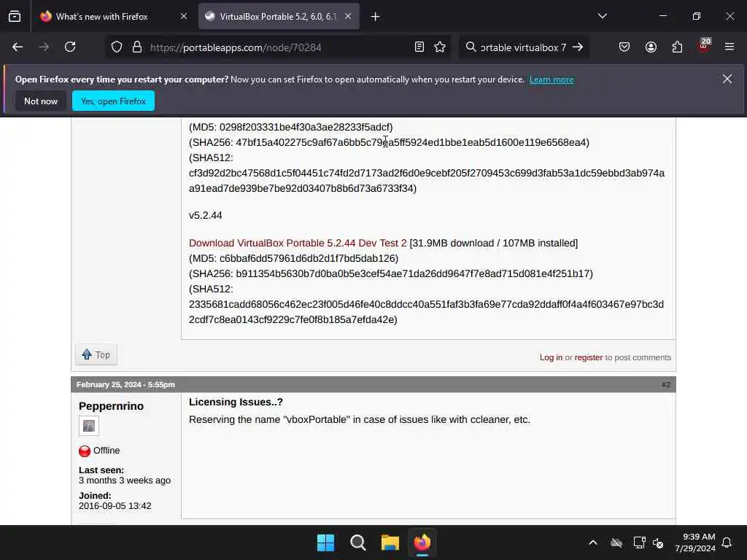Close the What's new with Firefox tab
This screenshot has width=747, height=560.
(184, 16)
